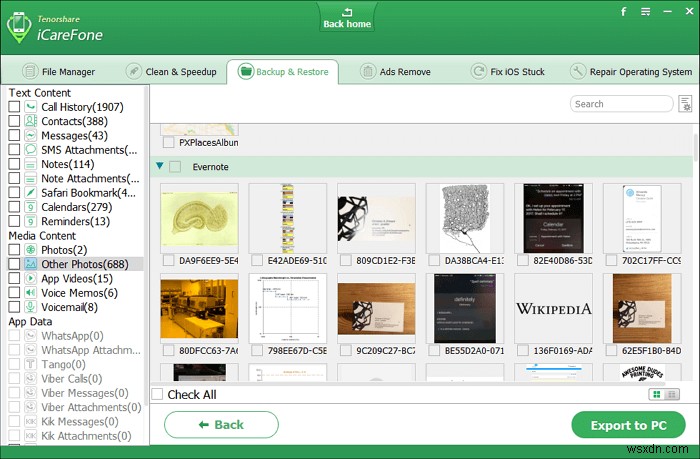The image size is (700, 459).
Task: Click the Other Photos picture icon
Action: 30,264
